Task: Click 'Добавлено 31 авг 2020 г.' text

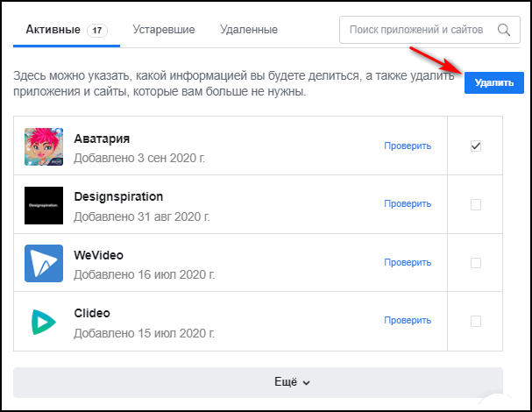Action: click(142, 217)
